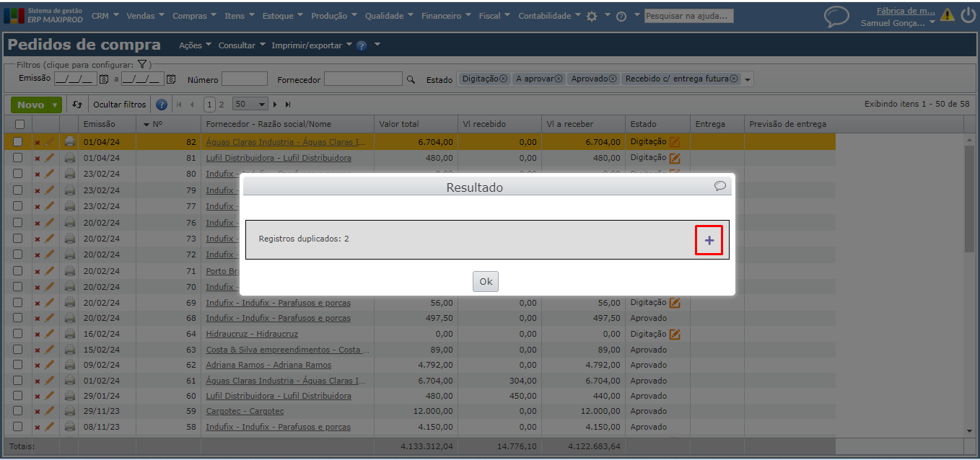Open the Consultar dropdown

[x=242, y=45]
